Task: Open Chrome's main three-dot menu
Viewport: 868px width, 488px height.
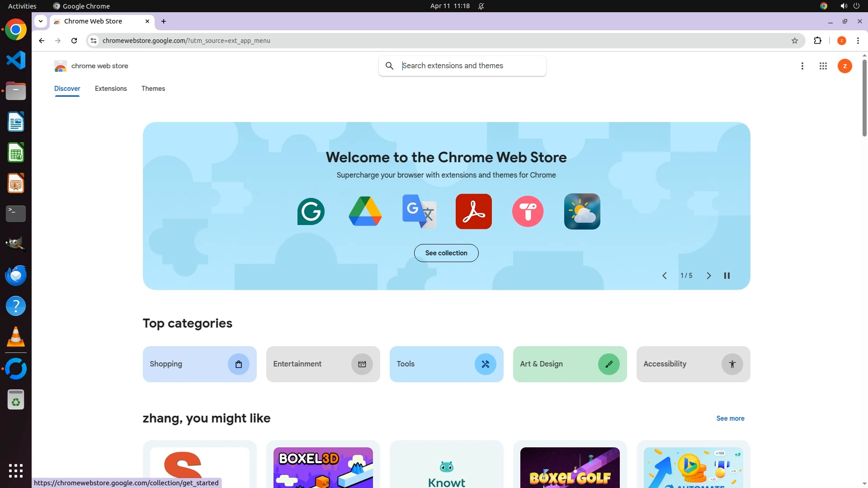Action: tap(858, 41)
